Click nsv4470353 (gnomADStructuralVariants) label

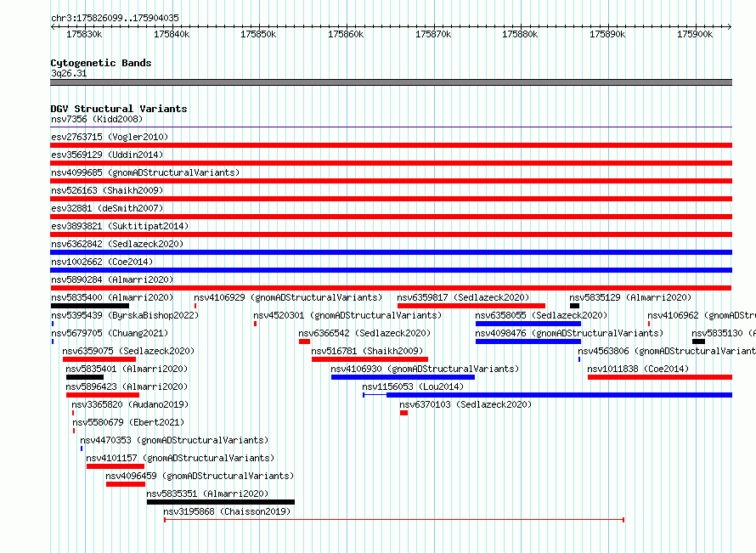(x=174, y=440)
